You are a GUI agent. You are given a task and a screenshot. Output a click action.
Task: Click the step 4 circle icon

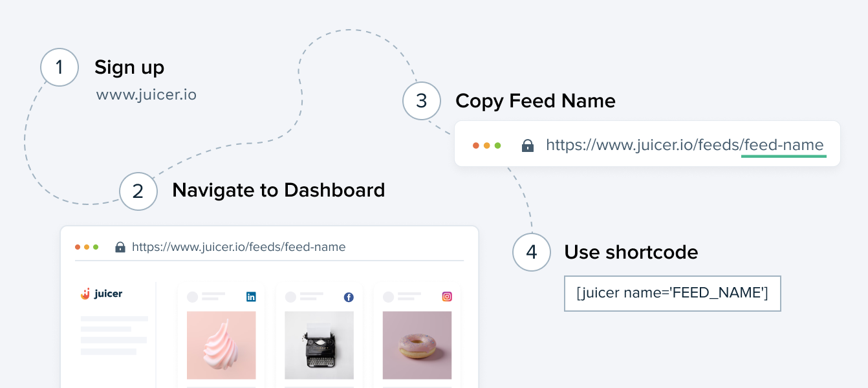tap(532, 252)
